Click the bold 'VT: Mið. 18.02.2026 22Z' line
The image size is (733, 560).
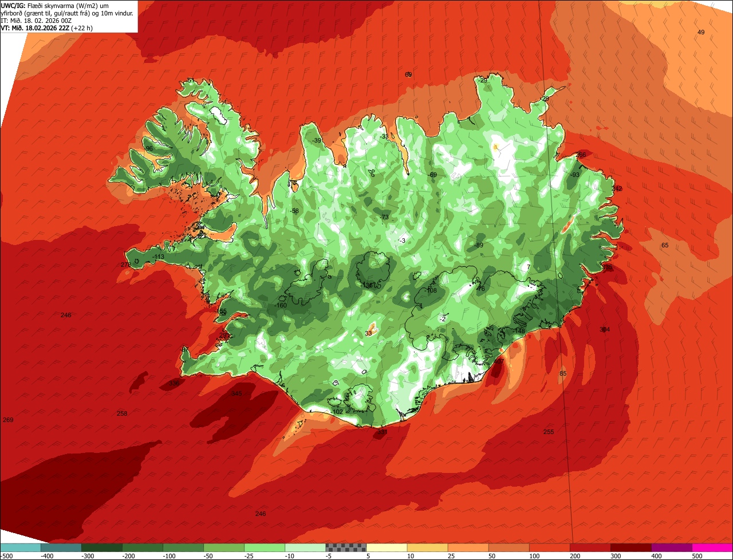(35, 27)
